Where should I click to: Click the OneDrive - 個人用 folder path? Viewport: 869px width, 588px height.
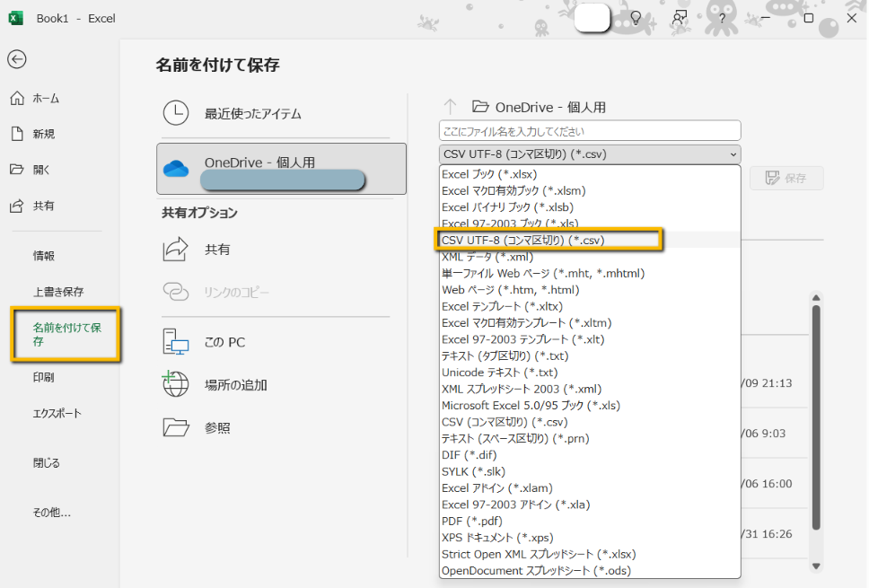click(x=539, y=107)
